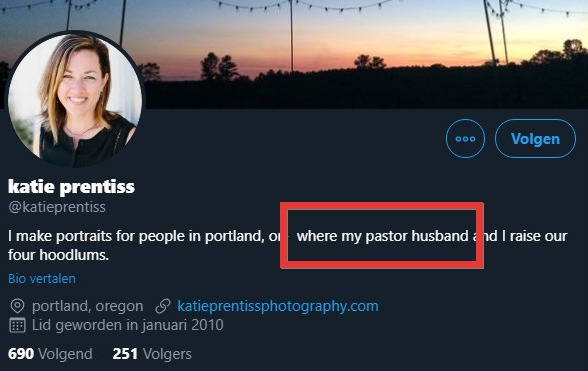The width and height of the screenshot is (588, 371).
Task: Click the red-boxed 'where my pastor husband' text
Action: (x=383, y=236)
